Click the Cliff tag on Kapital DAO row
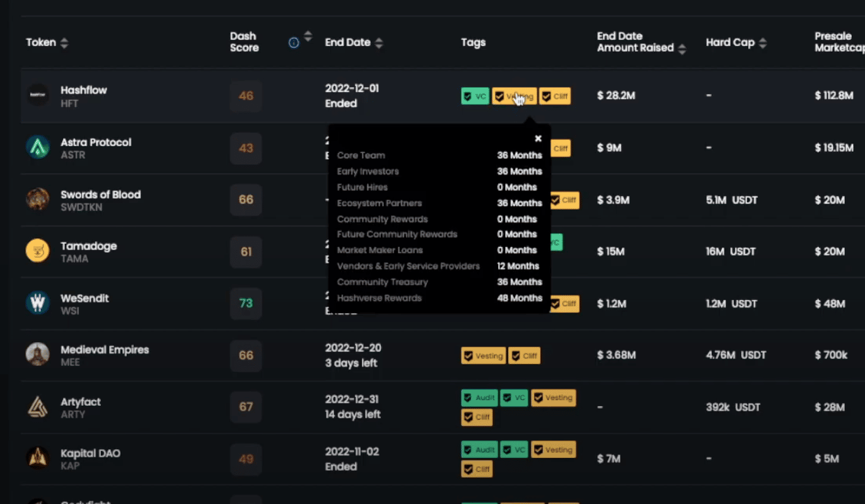 [477, 469]
